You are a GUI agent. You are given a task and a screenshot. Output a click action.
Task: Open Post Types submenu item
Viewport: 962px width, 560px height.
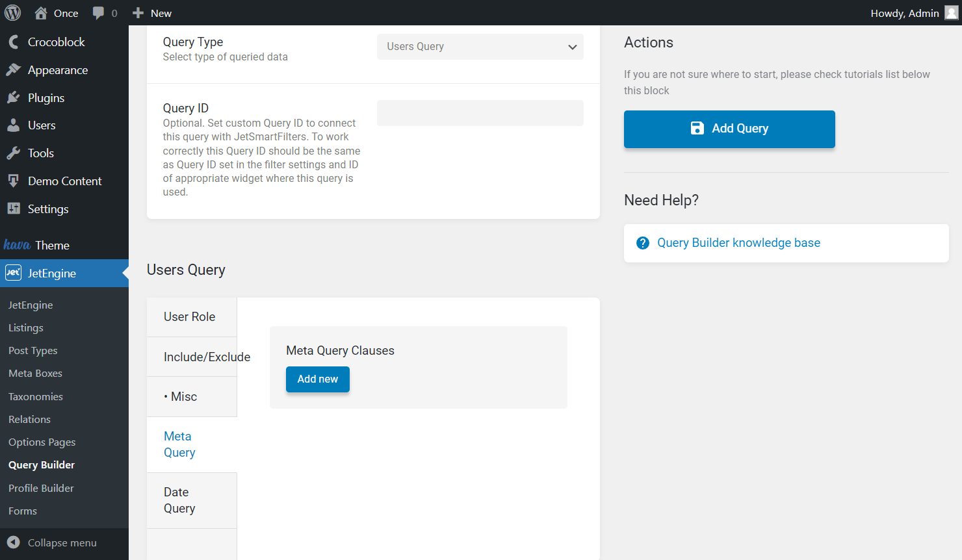[x=33, y=351]
